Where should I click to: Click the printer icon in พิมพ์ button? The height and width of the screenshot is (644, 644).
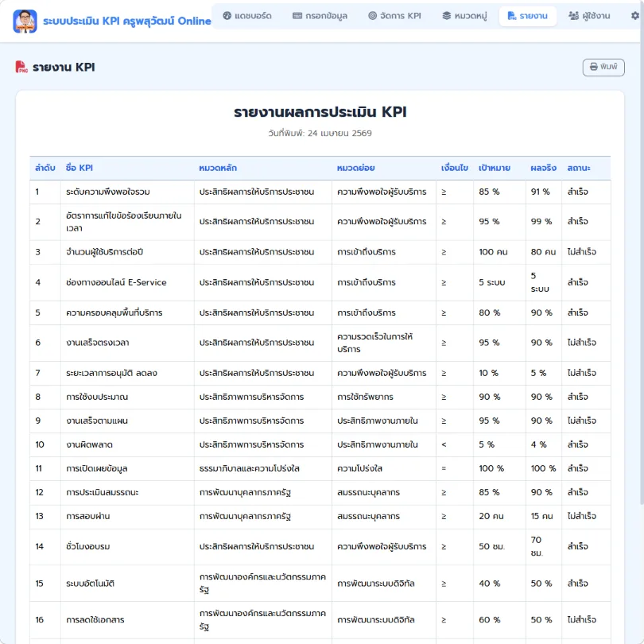(x=593, y=67)
